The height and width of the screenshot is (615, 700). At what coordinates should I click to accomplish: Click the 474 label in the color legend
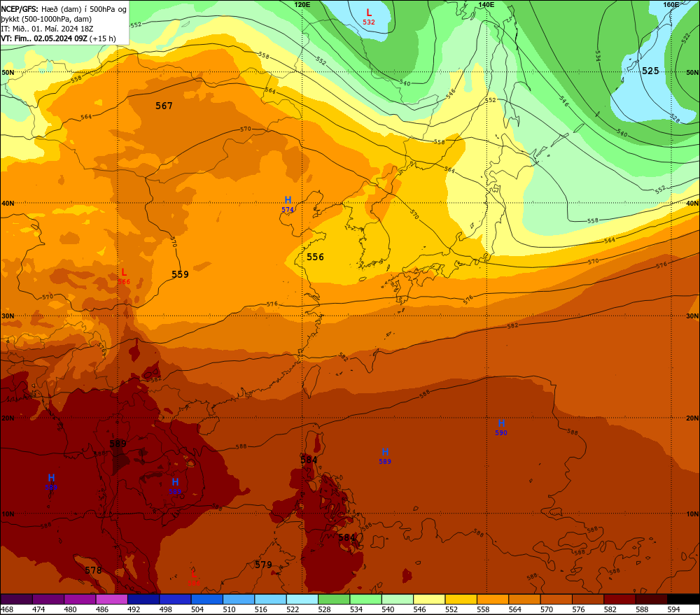coord(38,609)
